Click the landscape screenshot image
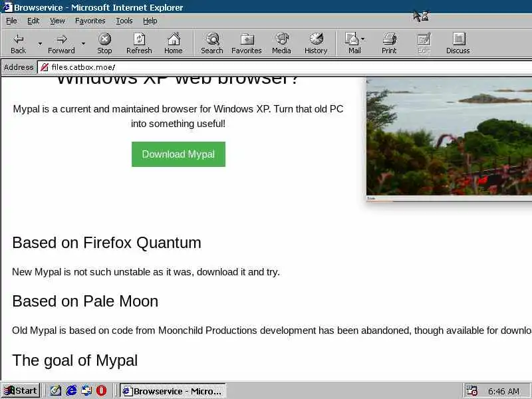The width and height of the screenshot is (532, 399). 450,140
